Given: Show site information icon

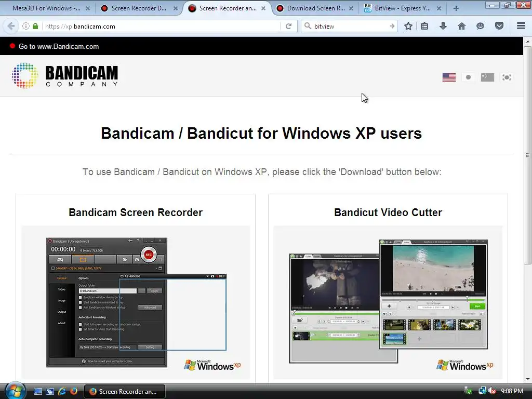Looking at the screenshot, I should tap(26, 26).
